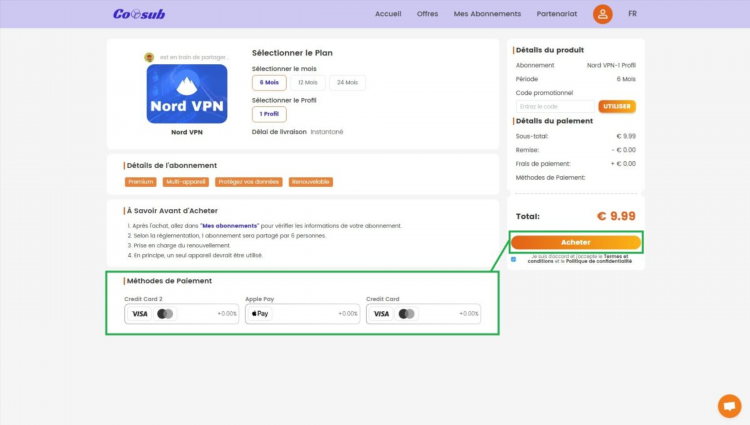Click the Mastercard logo under Credit Card 2
Screen dimensions: 750x425
(x=165, y=314)
